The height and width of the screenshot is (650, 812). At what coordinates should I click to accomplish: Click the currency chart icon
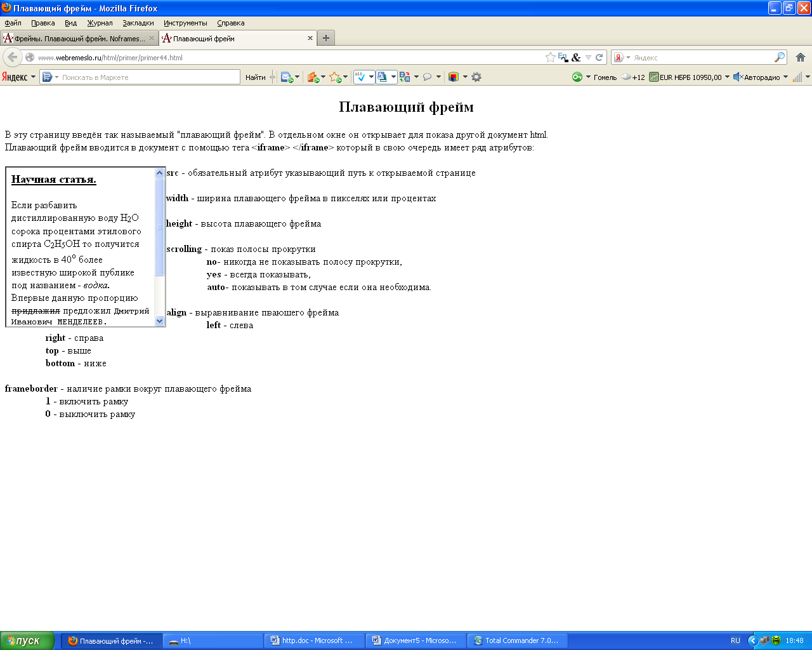click(653, 77)
